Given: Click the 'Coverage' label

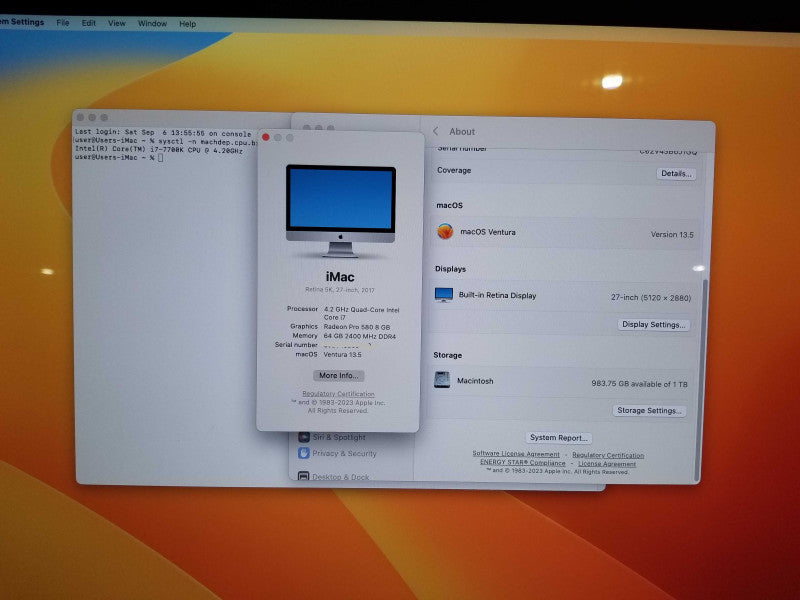Looking at the screenshot, I should point(454,170).
